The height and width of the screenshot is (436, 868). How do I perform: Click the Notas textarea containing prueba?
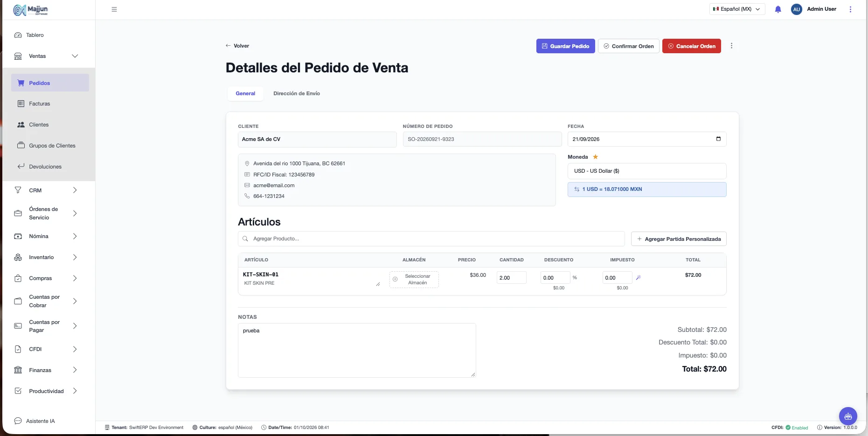click(x=357, y=350)
